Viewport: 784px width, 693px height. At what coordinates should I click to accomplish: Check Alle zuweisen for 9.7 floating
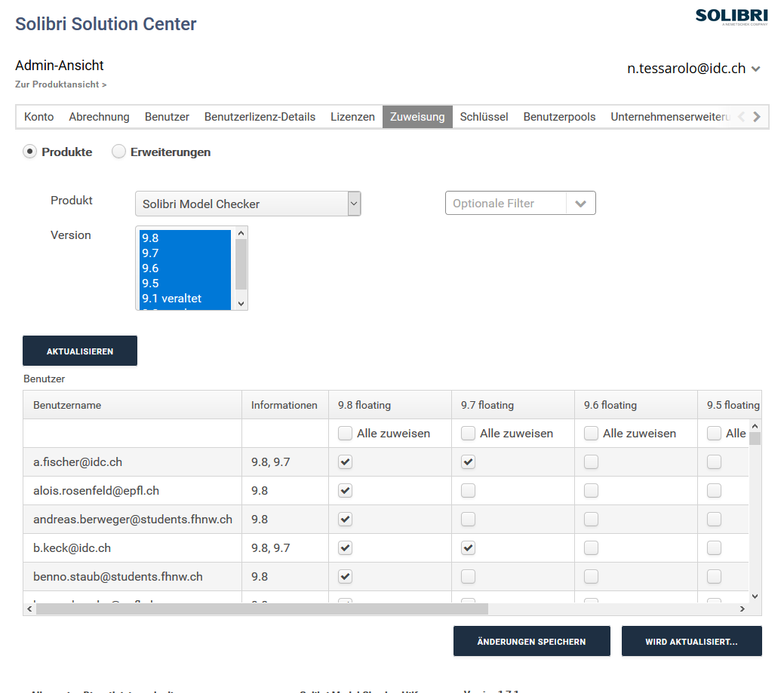point(468,433)
